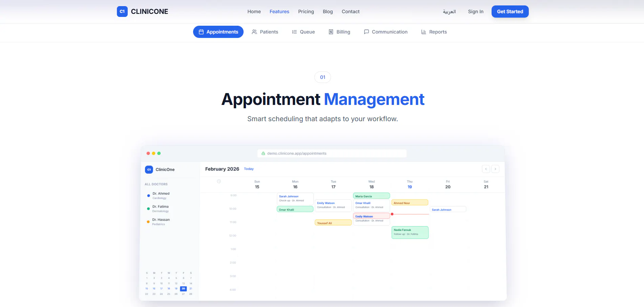Open Emily Watson red appointment on Wednesday

pos(372,216)
